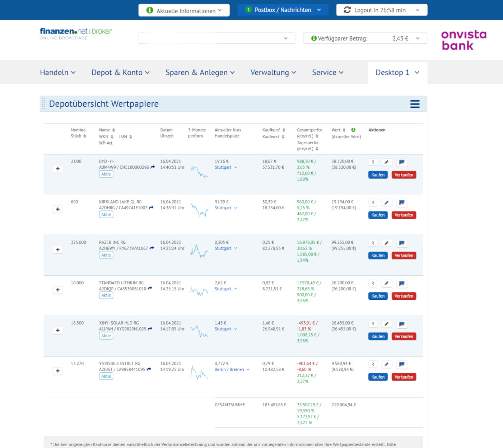Click the onvista bank logo
This screenshot has width=503, height=448.
[464, 40]
